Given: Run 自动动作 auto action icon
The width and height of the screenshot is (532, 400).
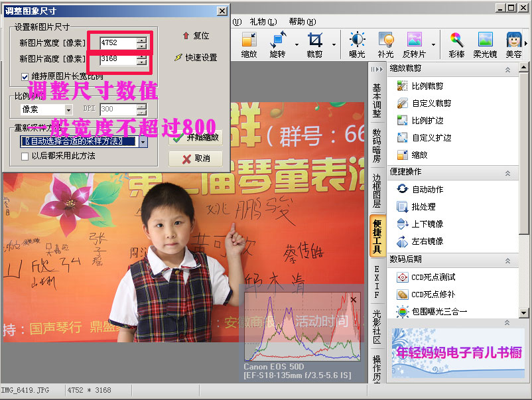Looking at the screenshot, I should (403, 189).
